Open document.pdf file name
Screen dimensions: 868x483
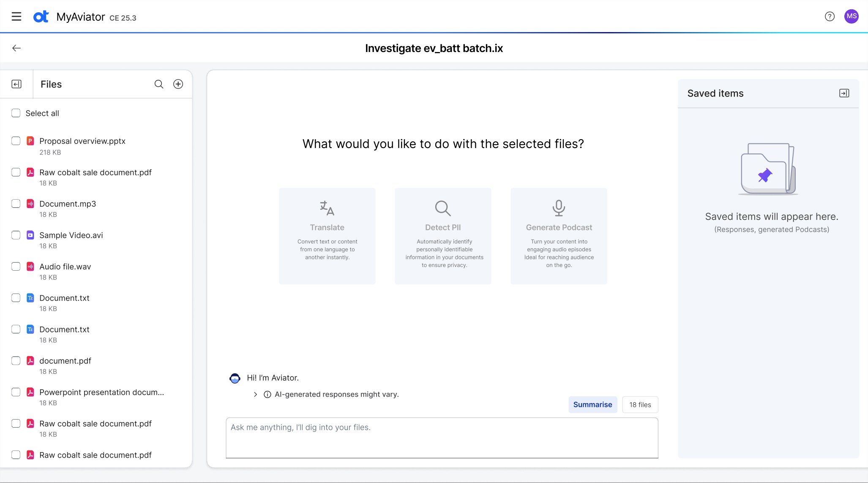(65, 361)
